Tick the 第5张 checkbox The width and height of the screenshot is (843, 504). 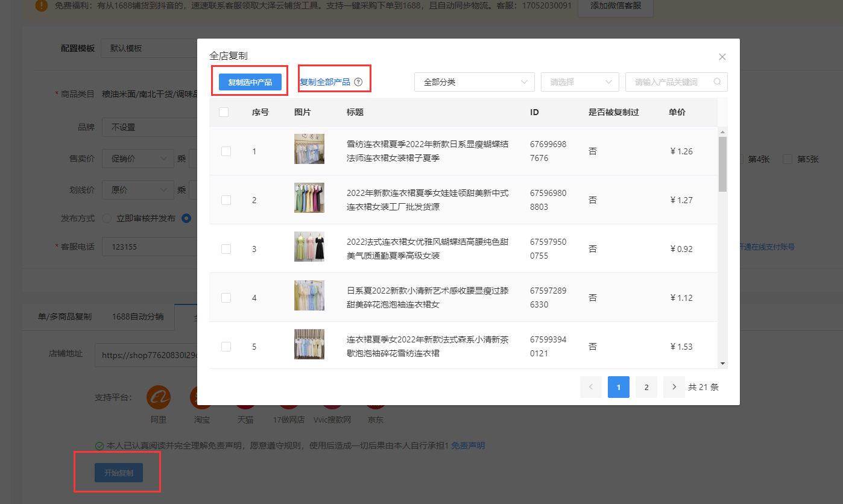click(788, 159)
